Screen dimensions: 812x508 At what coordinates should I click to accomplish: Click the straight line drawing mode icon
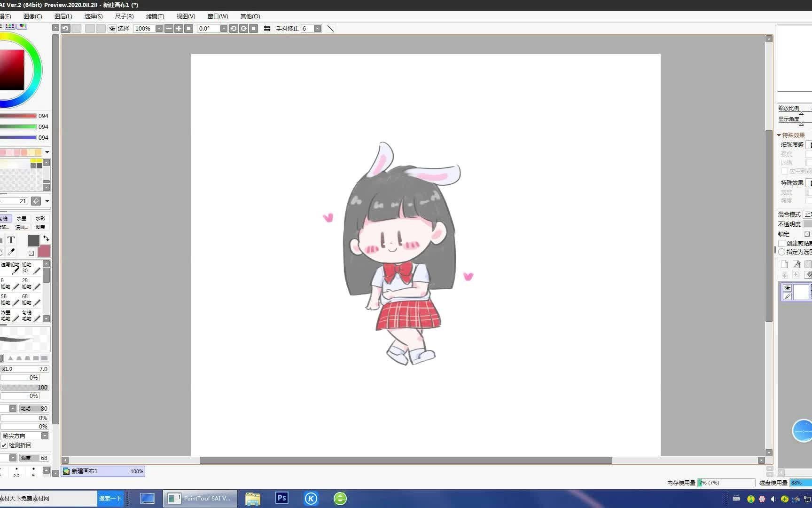(x=330, y=29)
